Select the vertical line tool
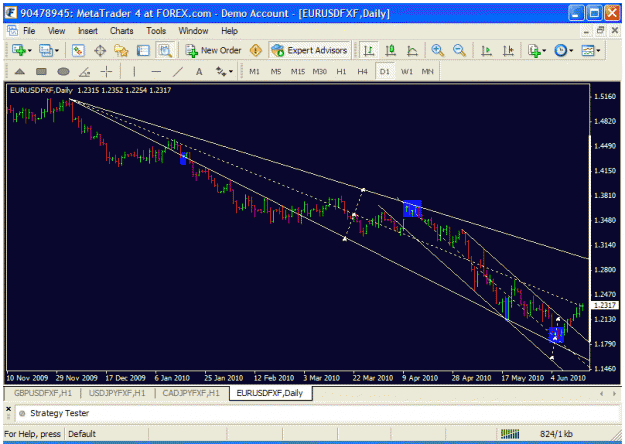The image size is (625, 444). (x=134, y=72)
